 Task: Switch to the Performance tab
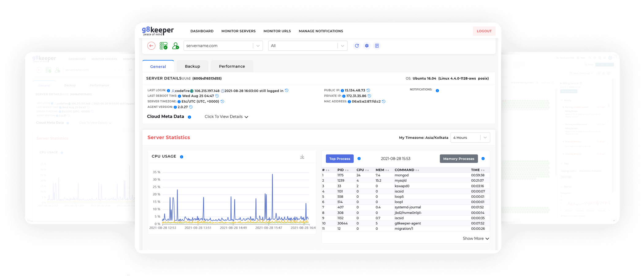coord(232,66)
